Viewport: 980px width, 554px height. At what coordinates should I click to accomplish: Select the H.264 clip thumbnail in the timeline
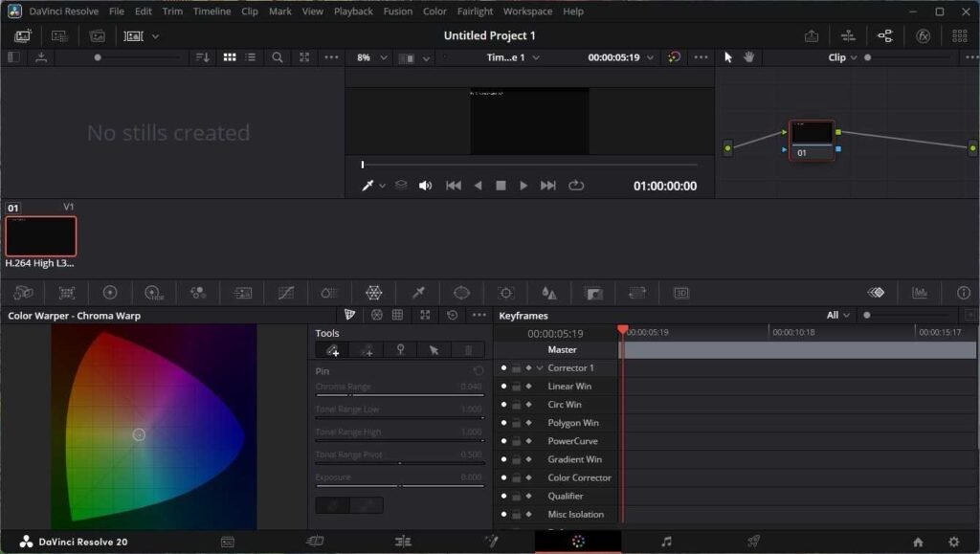click(40, 235)
